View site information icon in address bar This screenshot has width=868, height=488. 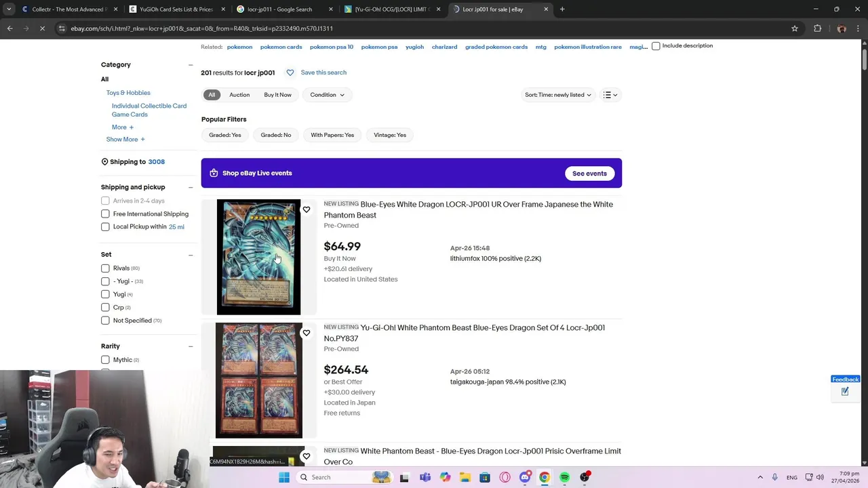tap(62, 28)
